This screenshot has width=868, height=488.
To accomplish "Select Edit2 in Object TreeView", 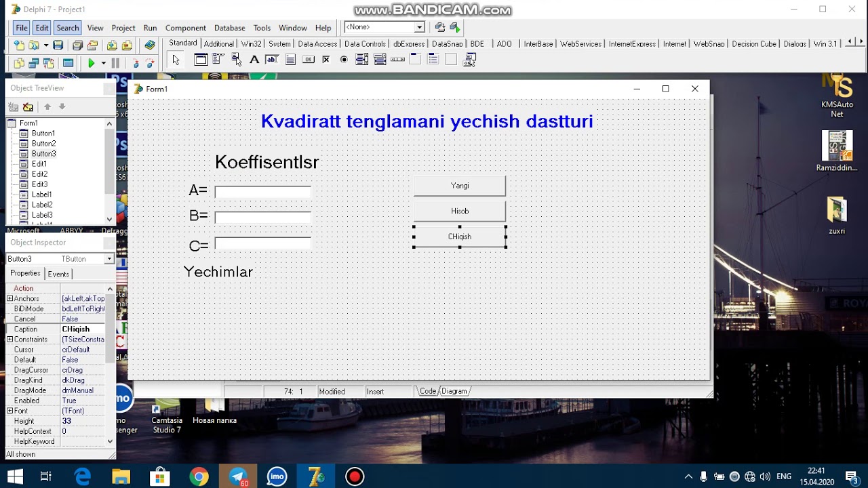I will (x=39, y=174).
